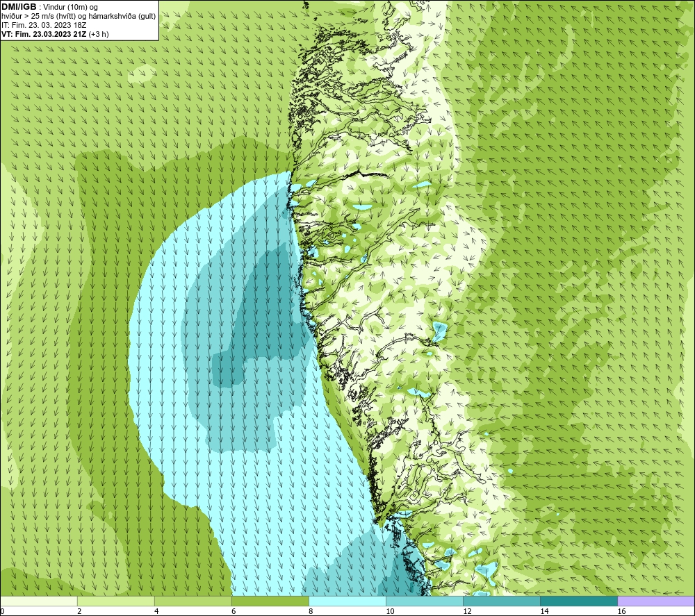Select the 10–12 m/s turquoise scale segment
Screen dimensions: 695x616
tap(424, 601)
